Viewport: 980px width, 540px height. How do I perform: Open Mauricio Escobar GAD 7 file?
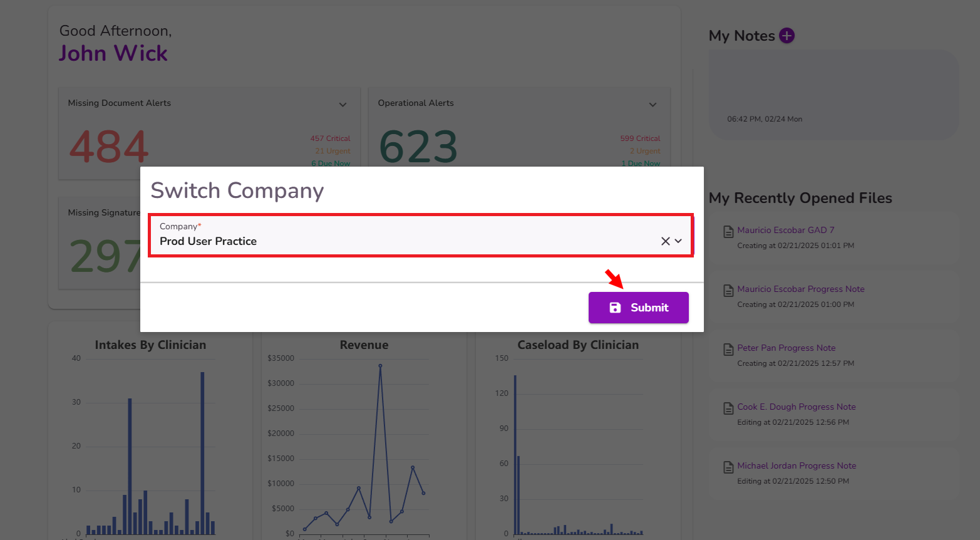coord(785,230)
